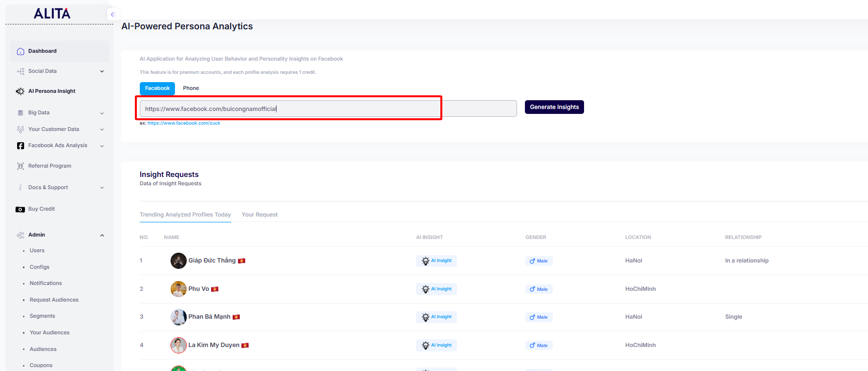The height and width of the screenshot is (371, 868).
Task: Select Trending Analyzed Profiles Today tab
Action: click(x=185, y=215)
